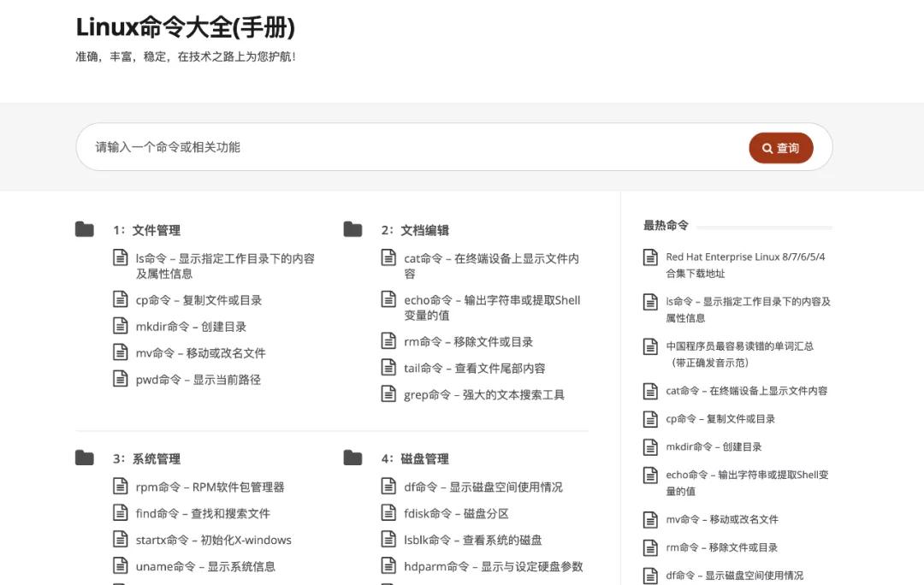Open the 1: 文件管理 category heading
Viewport: 924px width, 585px height.
147,230
